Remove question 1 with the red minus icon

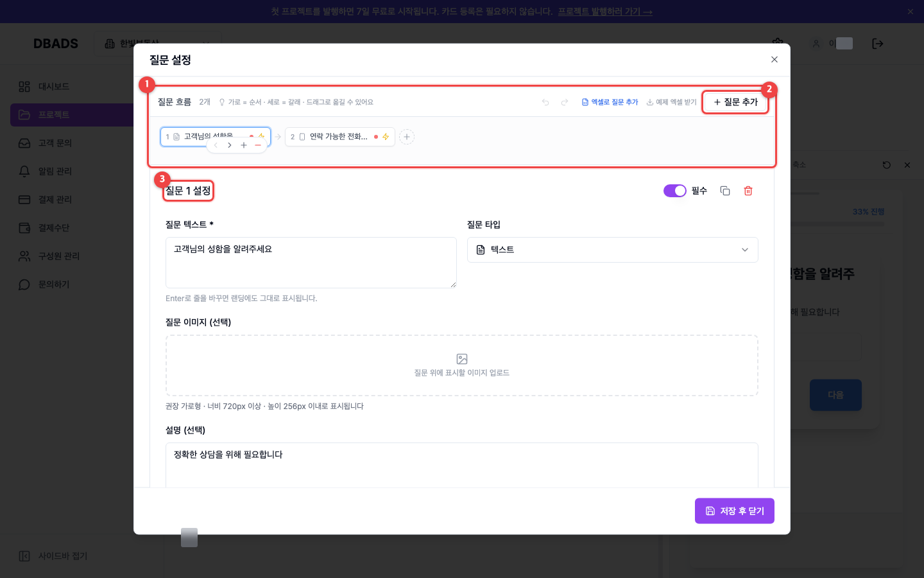click(x=258, y=145)
